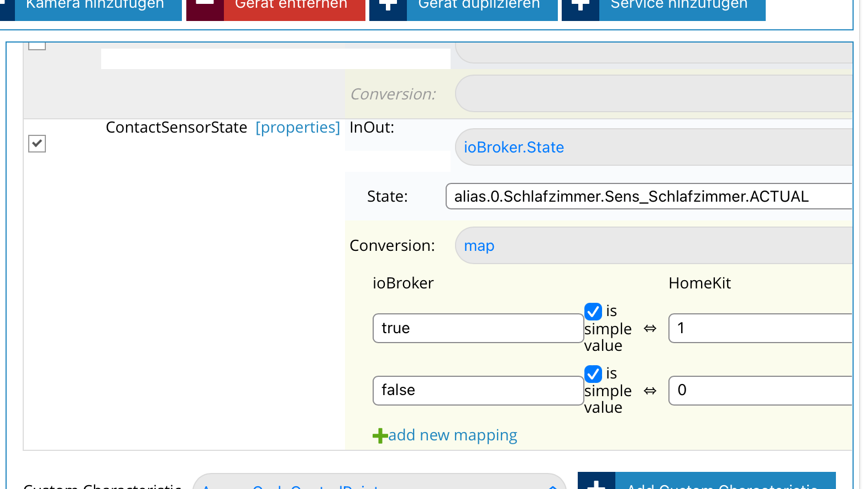The image size is (868, 489).
Task: Click the 'add new mapping' link
Action: click(453, 435)
